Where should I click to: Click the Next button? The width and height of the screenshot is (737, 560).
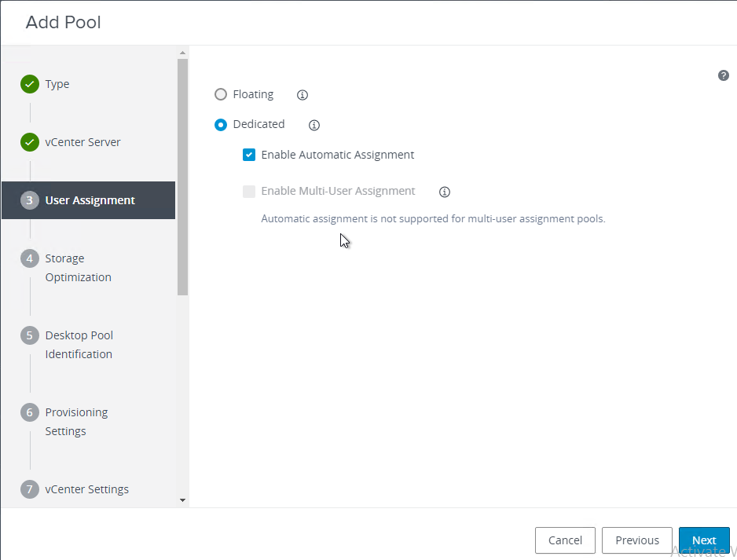pyautogui.click(x=704, y=540)
